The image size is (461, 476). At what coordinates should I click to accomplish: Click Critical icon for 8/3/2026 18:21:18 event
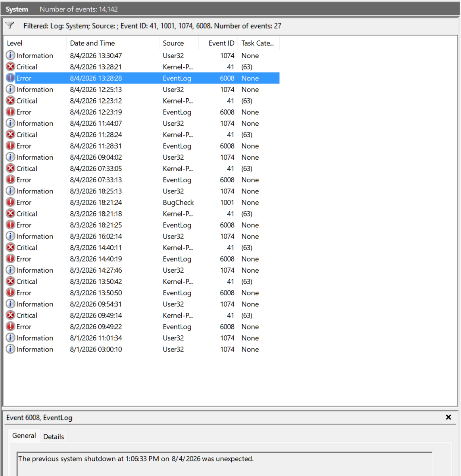click(x=11, y=213)
